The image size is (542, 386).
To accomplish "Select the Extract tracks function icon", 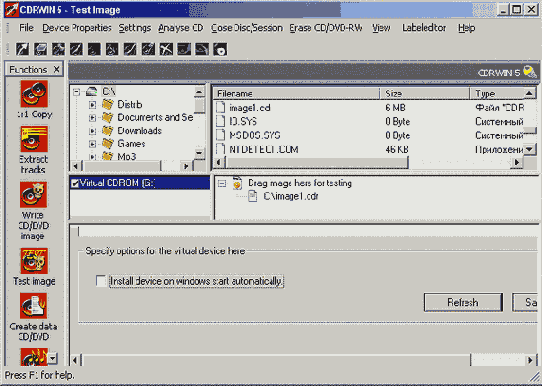I will coord(34,139).
